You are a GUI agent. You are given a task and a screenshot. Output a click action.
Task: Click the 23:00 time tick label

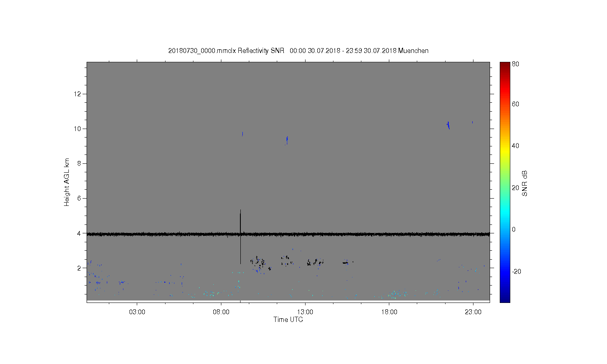point(473,312)
